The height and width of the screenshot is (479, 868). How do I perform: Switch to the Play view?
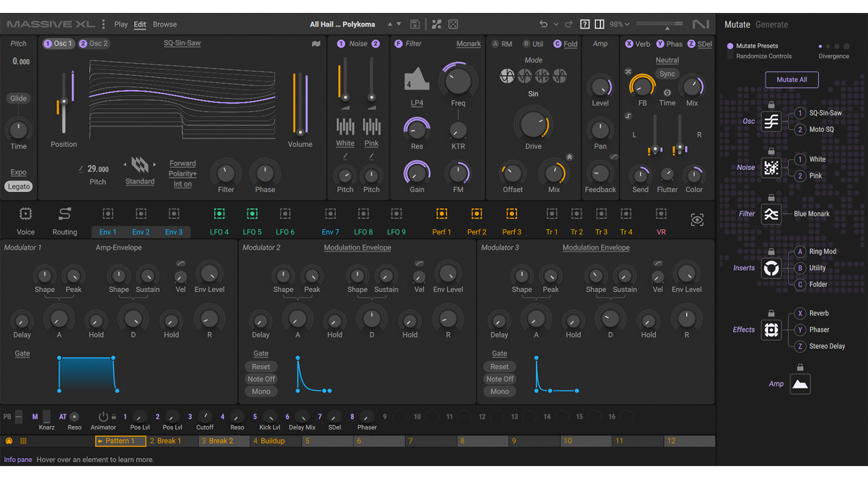click(121, 24)
